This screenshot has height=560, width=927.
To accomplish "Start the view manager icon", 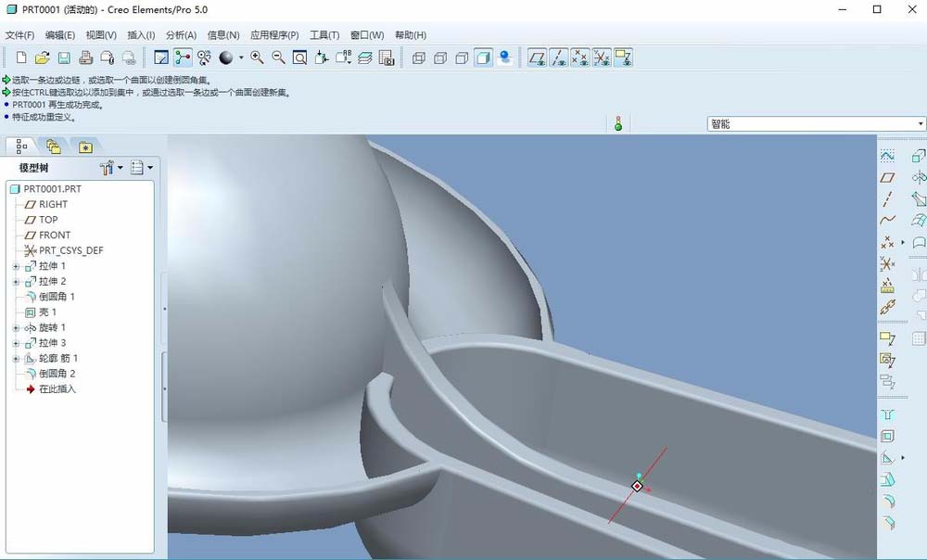I will point(386,57).
